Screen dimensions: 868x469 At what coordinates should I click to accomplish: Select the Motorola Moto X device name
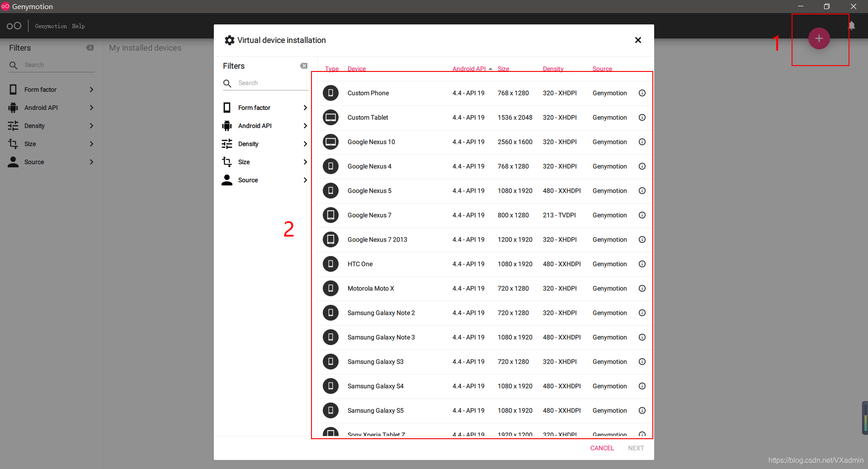click(x=371, y=289)
